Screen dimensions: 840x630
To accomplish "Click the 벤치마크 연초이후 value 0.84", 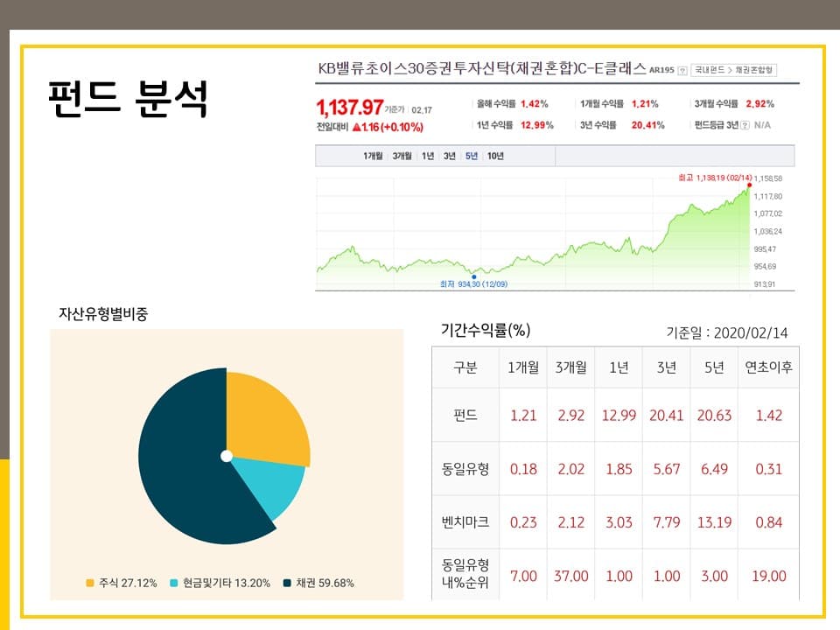I will pos(769,522).
